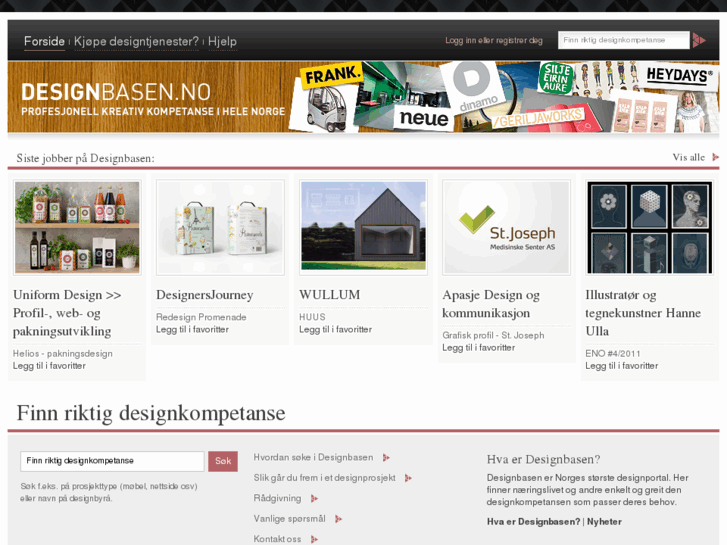Open Kontakt oss link
Viewport: 727px width, 545px height.
click(x=277, y=539)
